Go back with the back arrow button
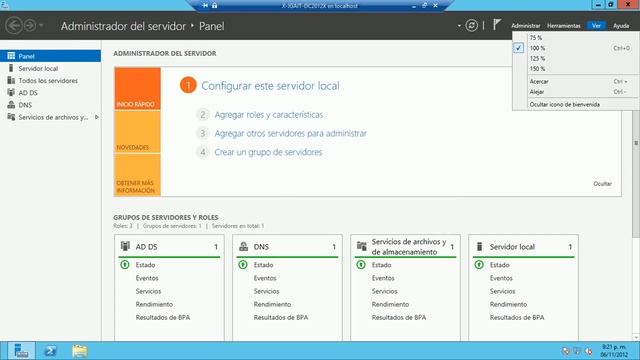 click(x=14, y=26)
